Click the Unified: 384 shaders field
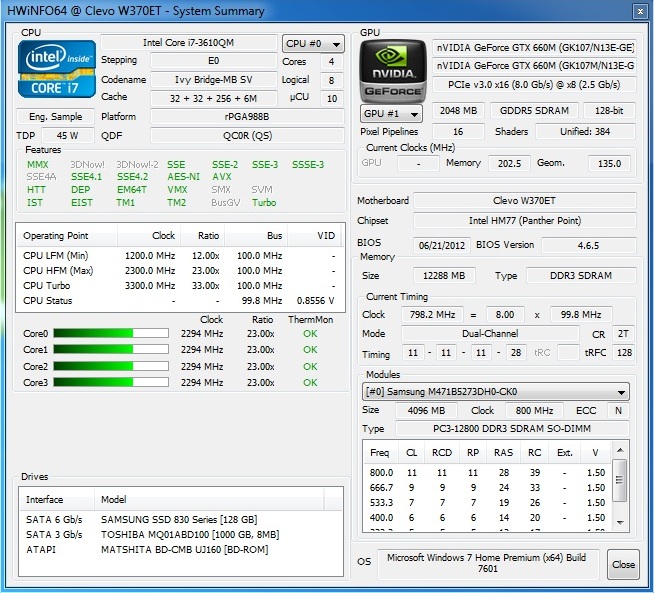The width and height of the screenshot is (654, 593). [585, 132]
